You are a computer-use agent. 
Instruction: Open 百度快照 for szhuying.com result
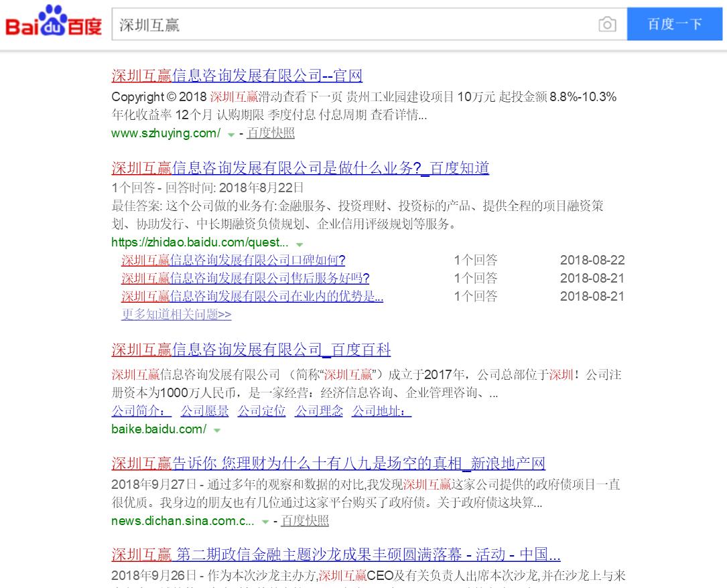click(270, 133)
